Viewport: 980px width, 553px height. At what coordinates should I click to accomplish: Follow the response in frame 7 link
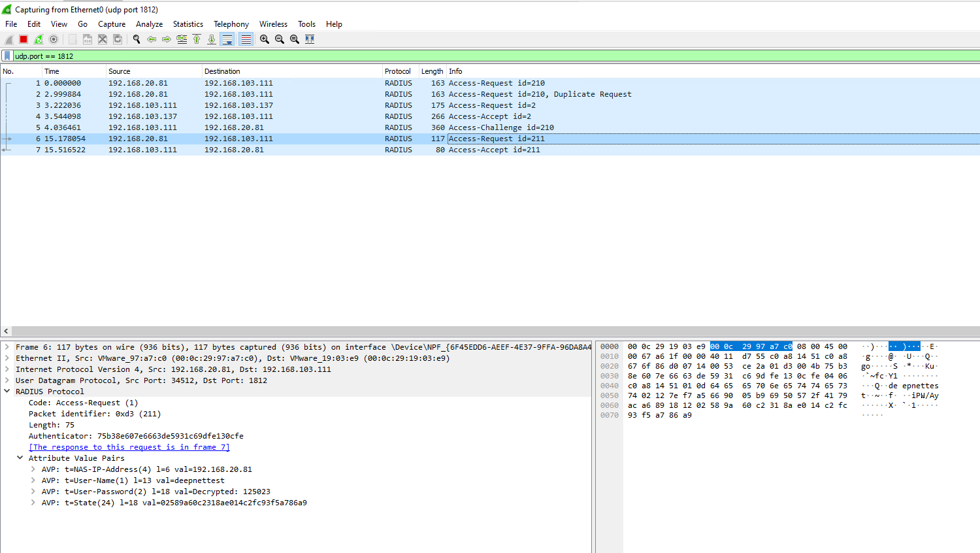129,447
